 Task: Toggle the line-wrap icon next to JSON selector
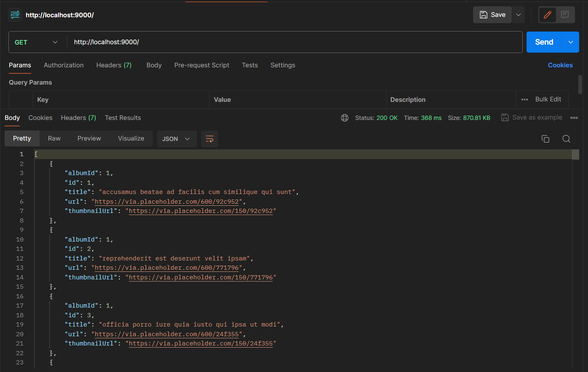209,138
